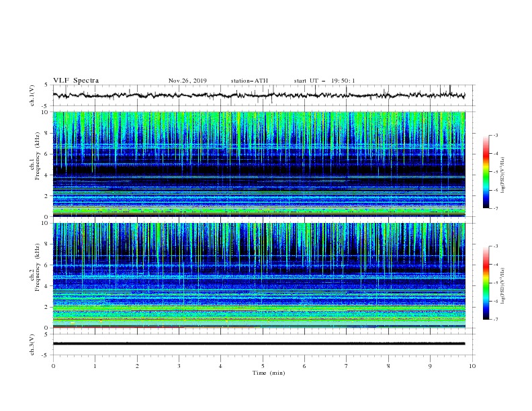This screenshot has height=411, width=532.
Task: Click the ch.1 'Frequency (kHz)' axis label
Action: click(37, 156)
